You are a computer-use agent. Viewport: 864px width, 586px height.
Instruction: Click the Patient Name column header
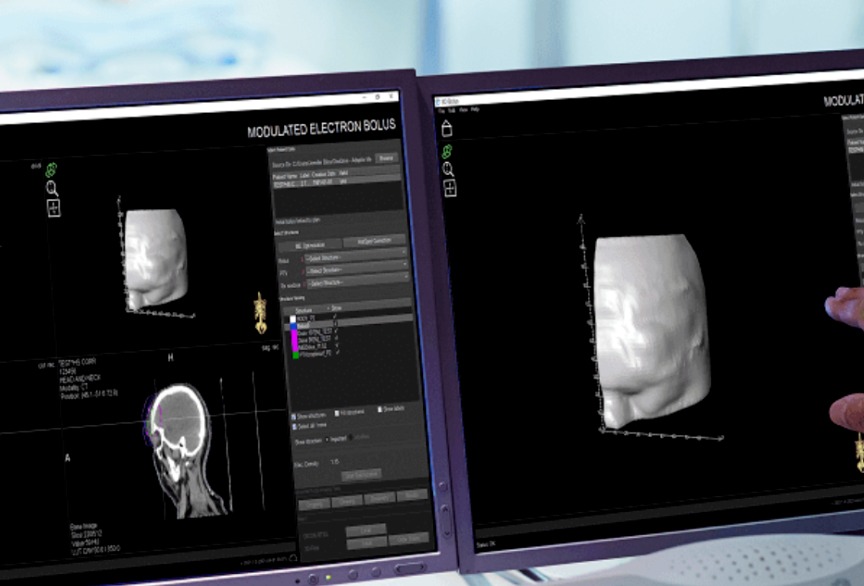pyautogui.click(x=285, y=176)
